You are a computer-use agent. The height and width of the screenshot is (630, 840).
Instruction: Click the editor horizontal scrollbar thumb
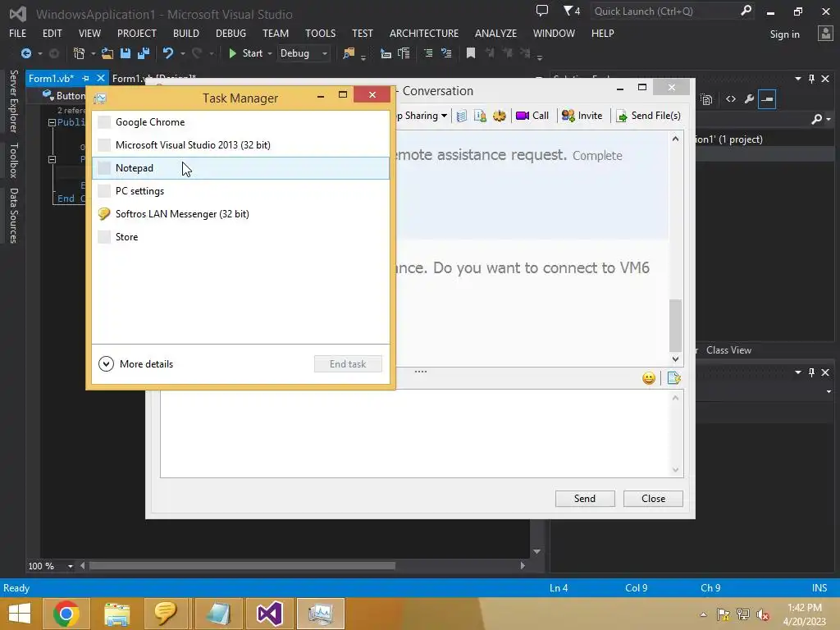coord(242,566)
